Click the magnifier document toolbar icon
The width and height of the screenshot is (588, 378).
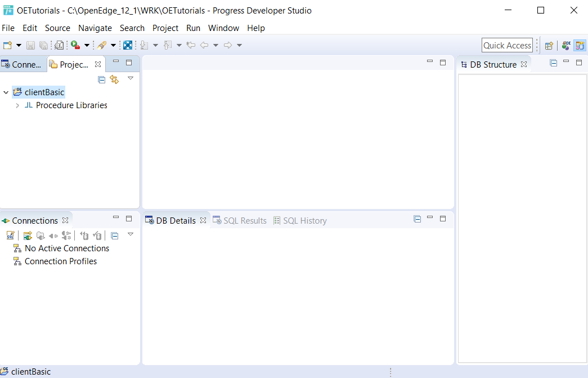pos(59,46)
